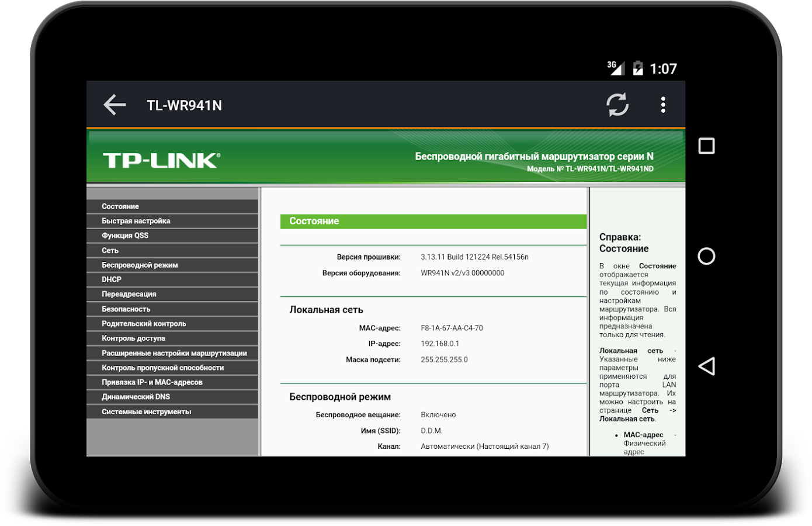
Task: Click hardware version WR941N v2/v3 value
Action: click(462, 273)
